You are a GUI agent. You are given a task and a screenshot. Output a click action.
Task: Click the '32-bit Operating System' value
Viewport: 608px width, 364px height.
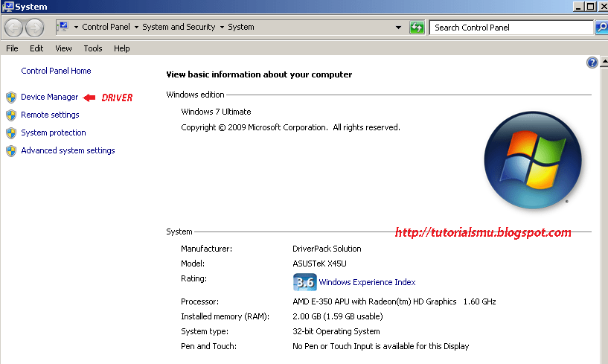click(336, 331)
